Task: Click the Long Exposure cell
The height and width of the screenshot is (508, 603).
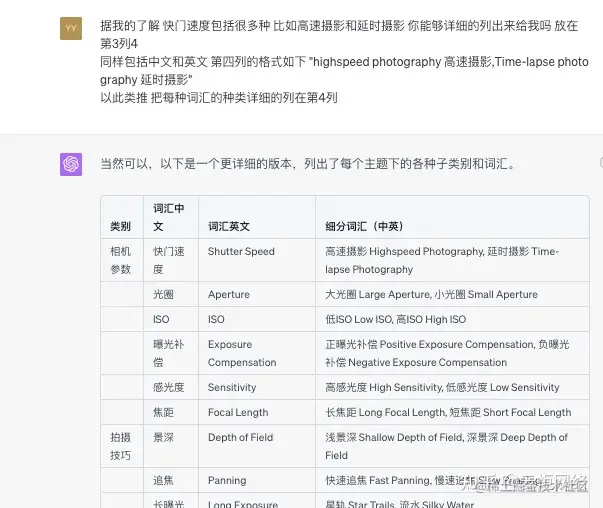Action: (257, 501)
